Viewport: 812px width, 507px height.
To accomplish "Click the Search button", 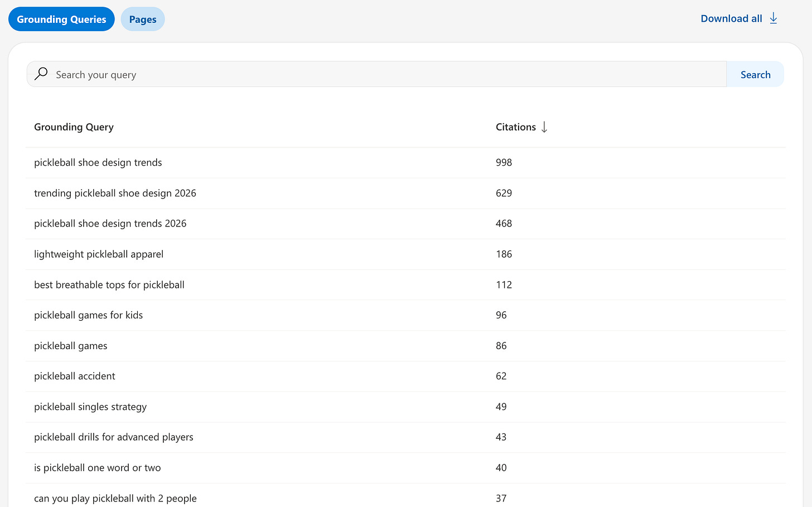I will (755, 74).
